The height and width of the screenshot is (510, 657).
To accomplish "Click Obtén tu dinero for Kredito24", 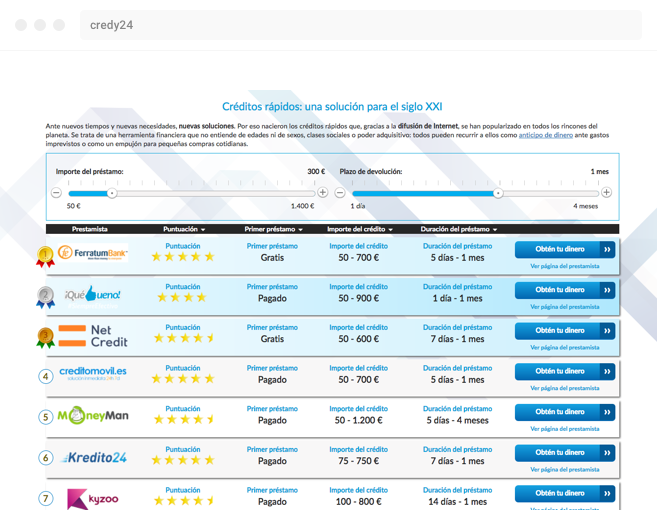I will [565, 453].
